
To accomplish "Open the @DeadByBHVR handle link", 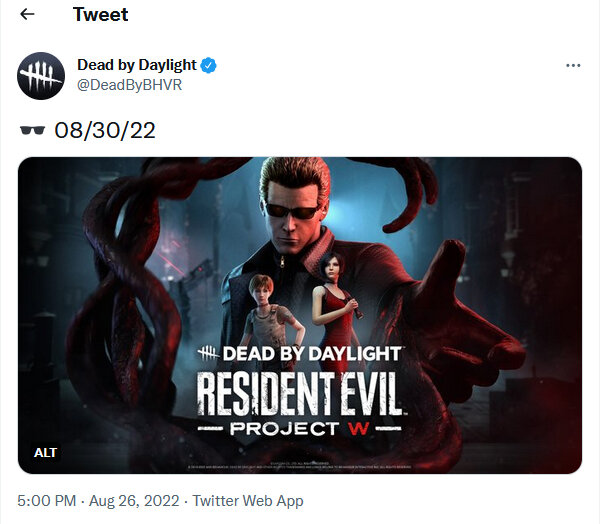I will coord(129,85).
